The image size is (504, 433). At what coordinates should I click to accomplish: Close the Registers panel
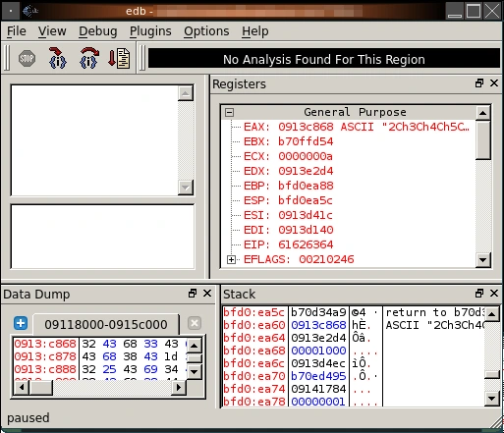click(x=494, y=83)
